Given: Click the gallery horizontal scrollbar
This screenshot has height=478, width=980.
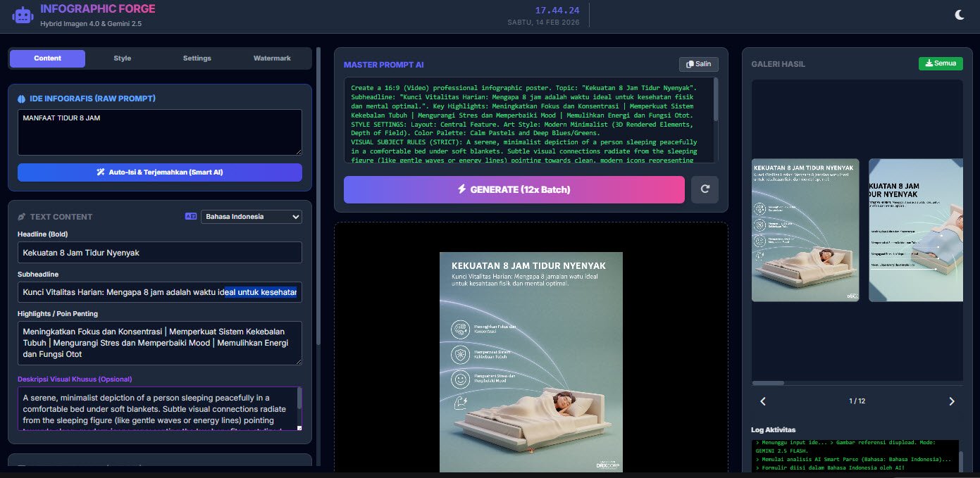Looking at the screenshot, I should 768,383.
